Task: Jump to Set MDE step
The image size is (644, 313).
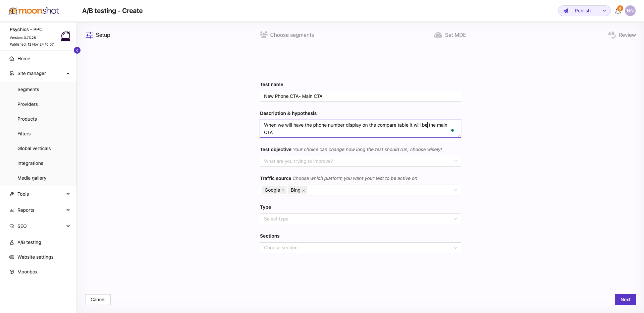Action: (455, 35)
